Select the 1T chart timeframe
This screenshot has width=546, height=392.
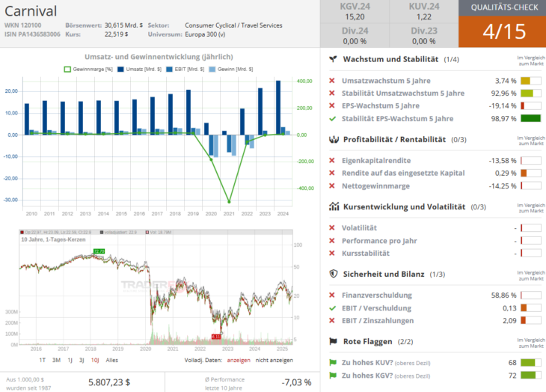pyautogui.click(x=42, y=360)
